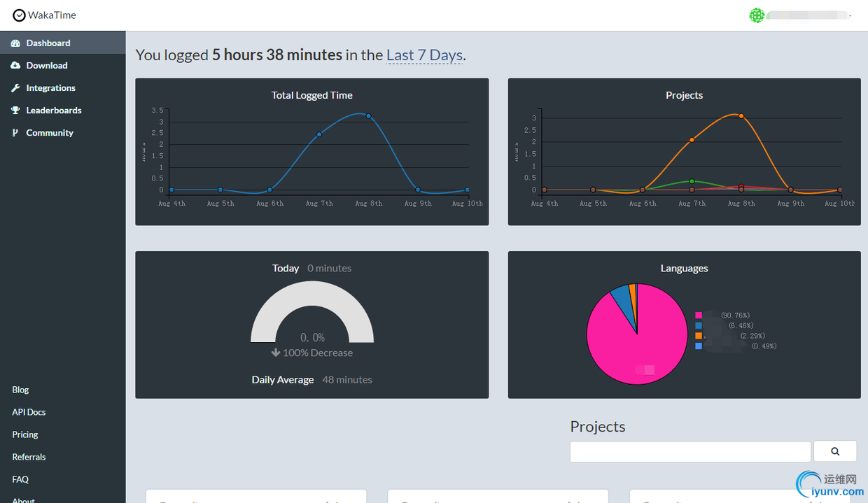Click the WakaTime clock logo icon

coord(19,15)
